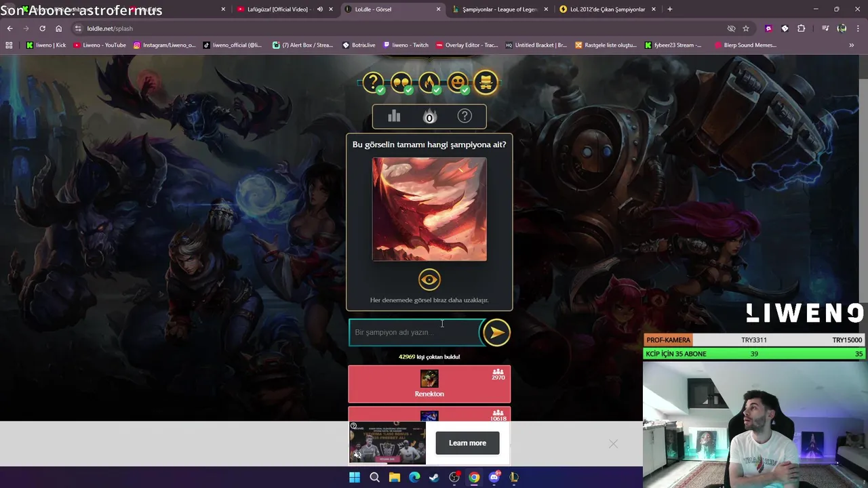Open the fybeer23 Stream bookmark
868x488 pixels.
673,45
